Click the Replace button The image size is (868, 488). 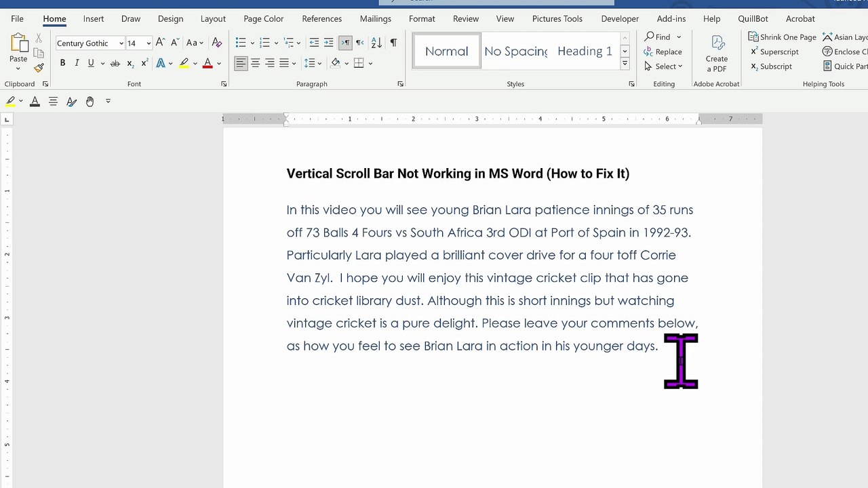point(663,52)
